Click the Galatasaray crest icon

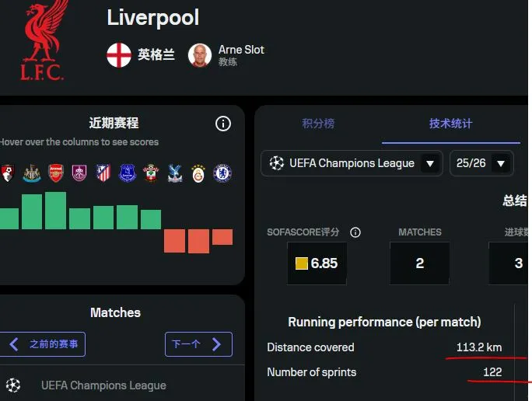(198, 173)
